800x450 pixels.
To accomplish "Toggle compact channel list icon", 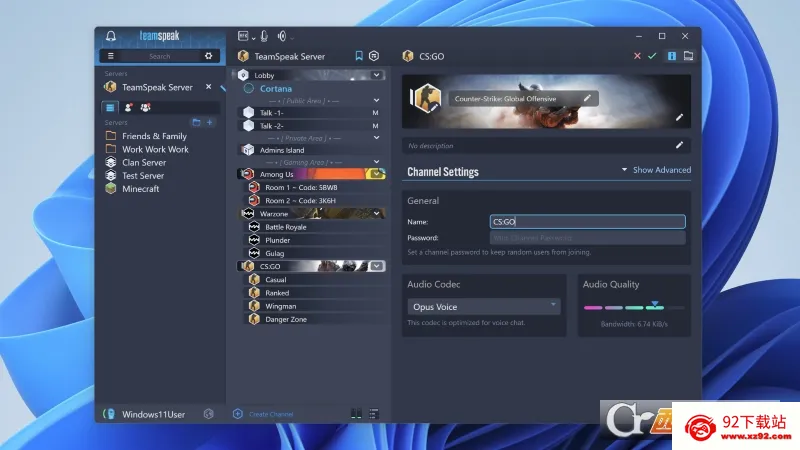I will 374,414.
